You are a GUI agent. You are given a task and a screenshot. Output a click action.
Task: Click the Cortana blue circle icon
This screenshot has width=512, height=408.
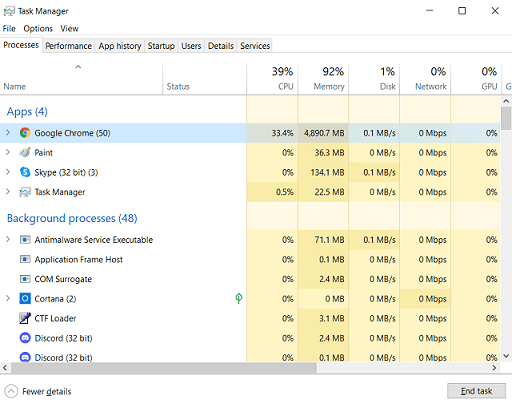[25, 299]
